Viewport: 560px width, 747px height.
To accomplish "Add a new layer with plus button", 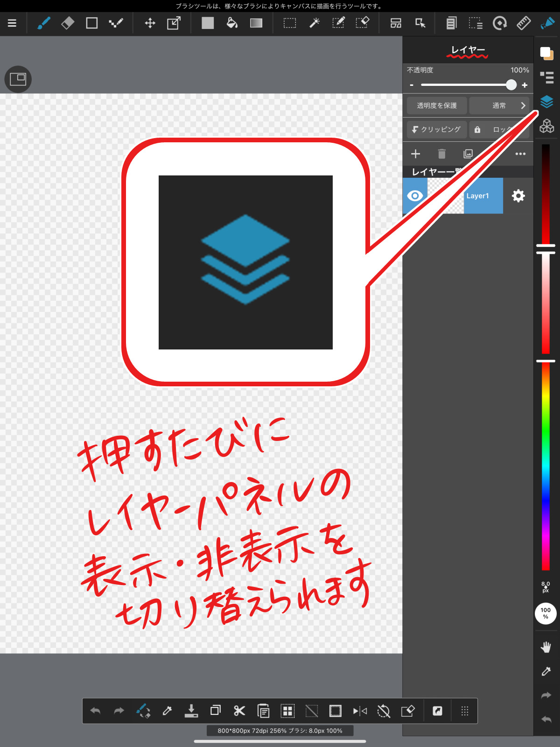I will pyautogui.click(x=415, y=154).
